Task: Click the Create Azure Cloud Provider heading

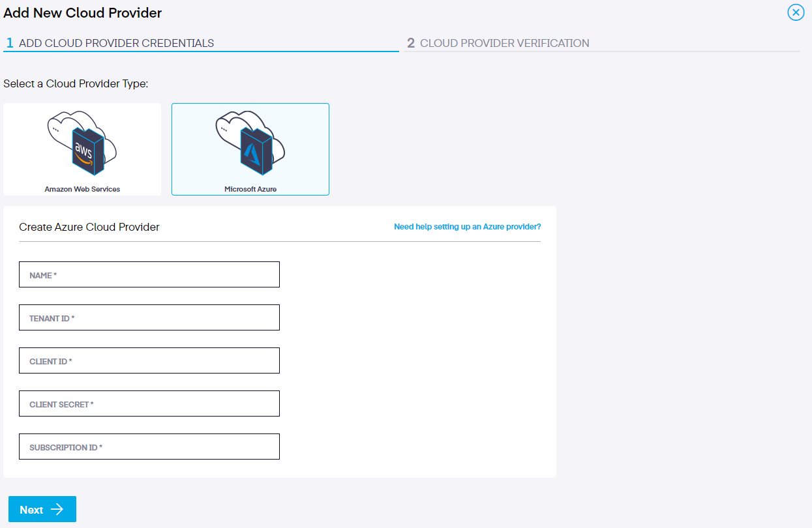Action: click(89, 227)
